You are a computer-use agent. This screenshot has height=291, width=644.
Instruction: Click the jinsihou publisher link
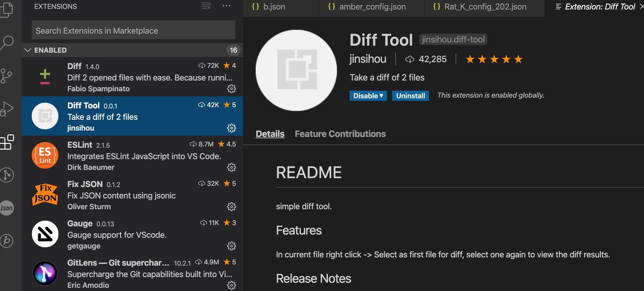click(368, 59)
